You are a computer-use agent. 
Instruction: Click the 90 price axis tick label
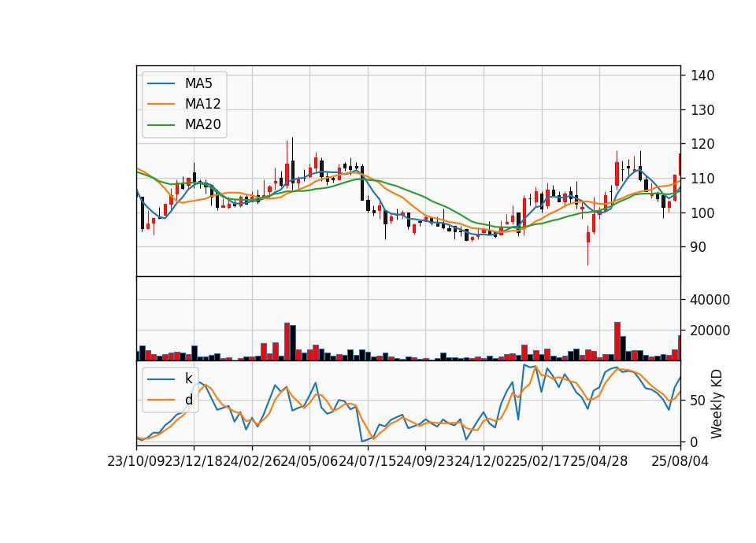(699, 246)
